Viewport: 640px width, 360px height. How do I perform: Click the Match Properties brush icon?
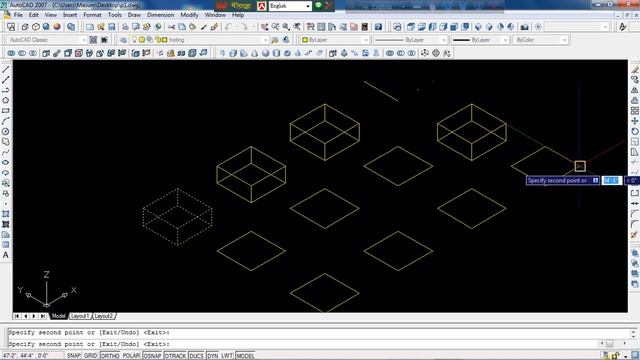tap(203, 27)
